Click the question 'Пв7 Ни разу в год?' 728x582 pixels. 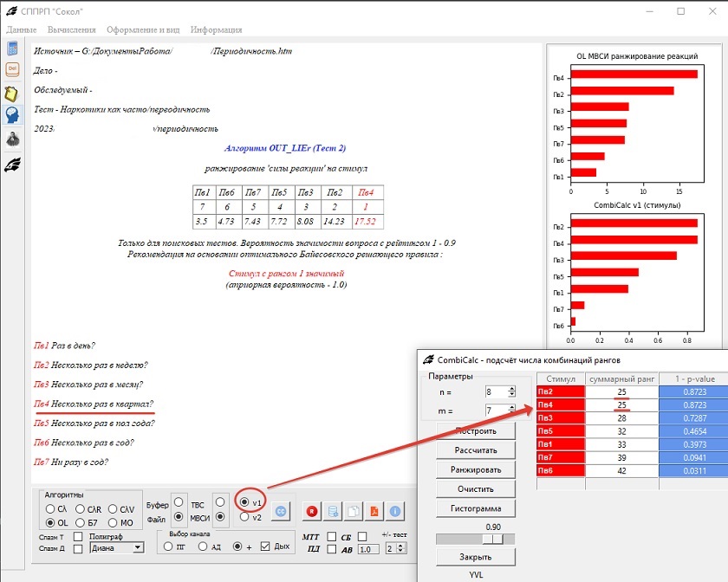point(71,462)
